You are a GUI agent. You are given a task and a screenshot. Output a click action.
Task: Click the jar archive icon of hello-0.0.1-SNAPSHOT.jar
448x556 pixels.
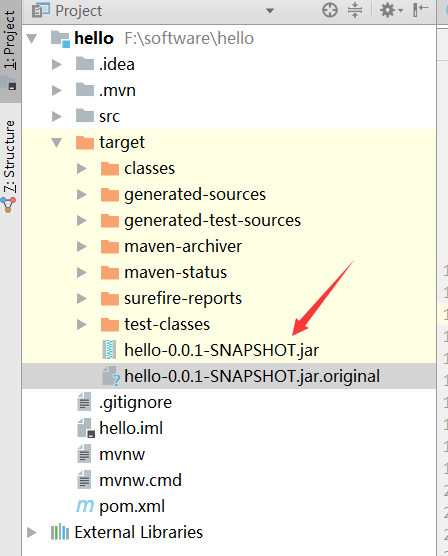(109, 350)
